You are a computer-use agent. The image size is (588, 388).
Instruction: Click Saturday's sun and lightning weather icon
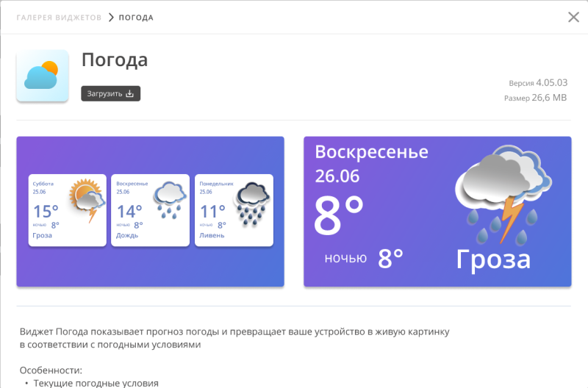[x=86, y=198]
